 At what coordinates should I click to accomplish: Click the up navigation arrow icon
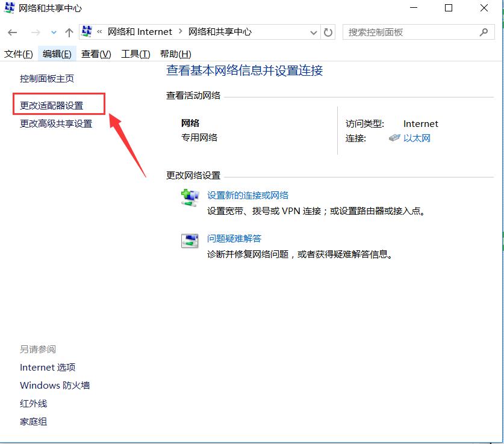pyautogui.click(x=68, y=32)
